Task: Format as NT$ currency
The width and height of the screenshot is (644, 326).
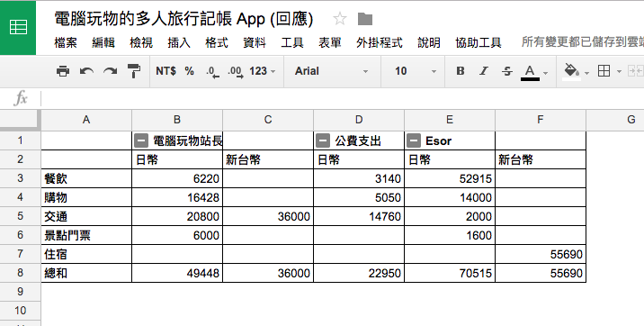Action: click(165, 71)
